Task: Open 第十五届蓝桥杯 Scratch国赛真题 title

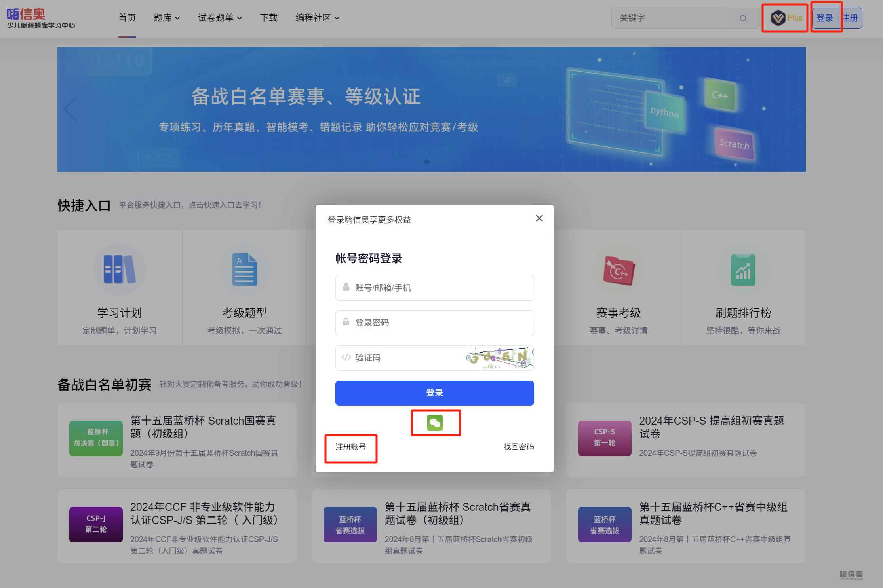Action: [x=204, y=427]
